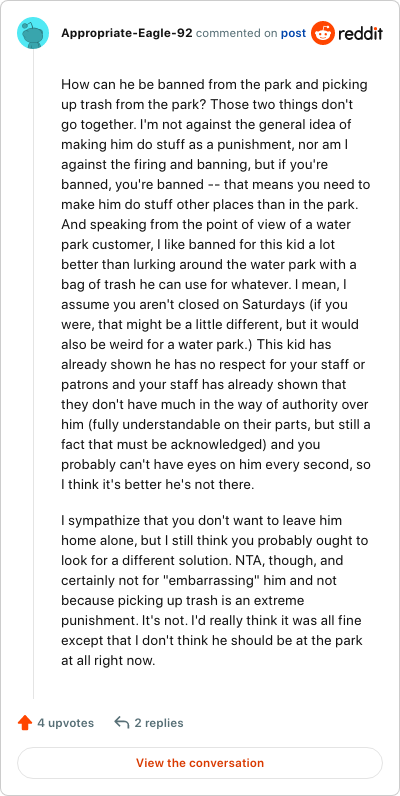Click the reddit wordmark text
The height and width of the screenshot is (796, 400).
click(x=360, y=34)
